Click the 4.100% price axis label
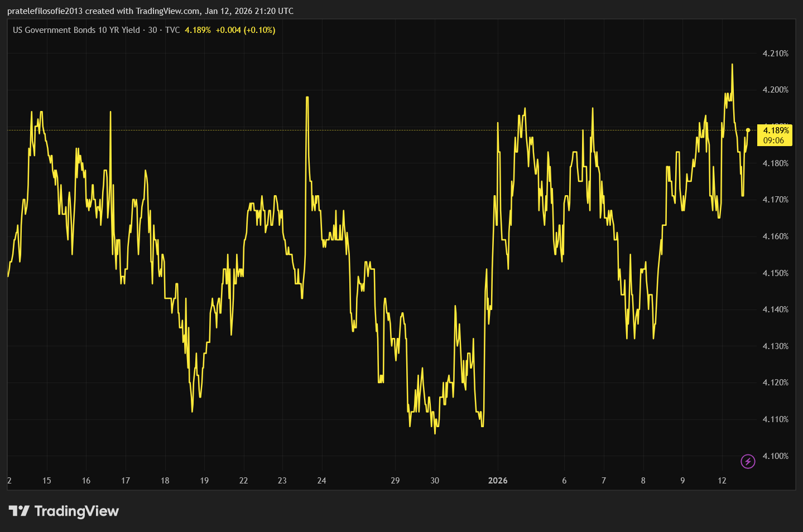Image resolution: width=803 pixels, height=532 pixels. [776, 456]
